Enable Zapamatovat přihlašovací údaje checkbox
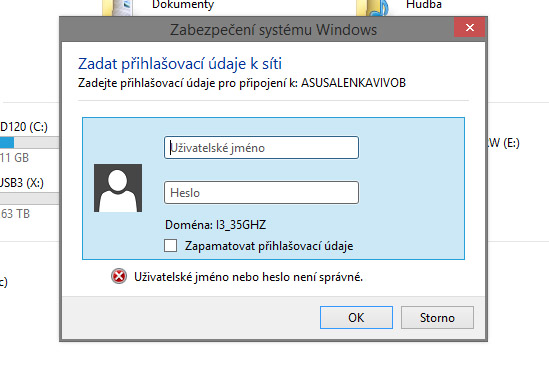 click(171, 245)
